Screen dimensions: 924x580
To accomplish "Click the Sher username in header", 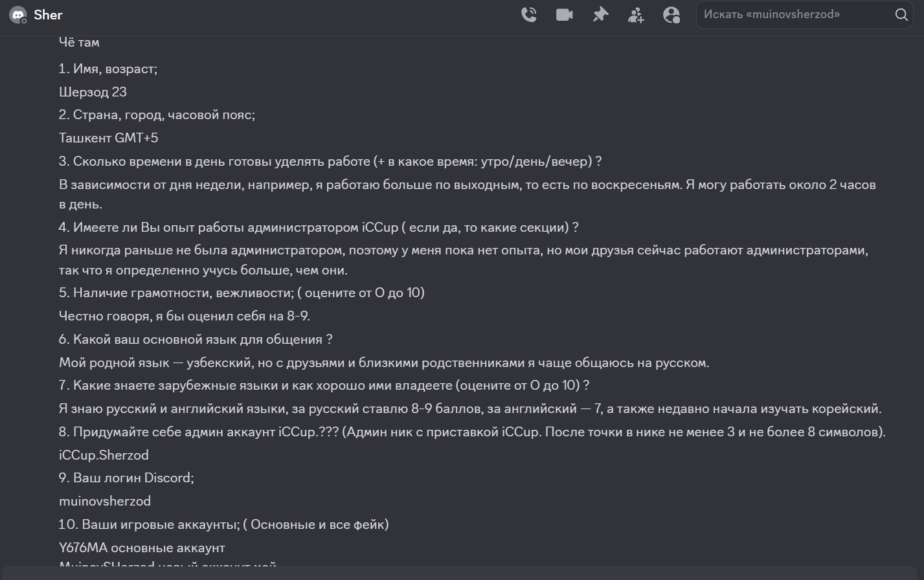I will click(x=48, y=14).
